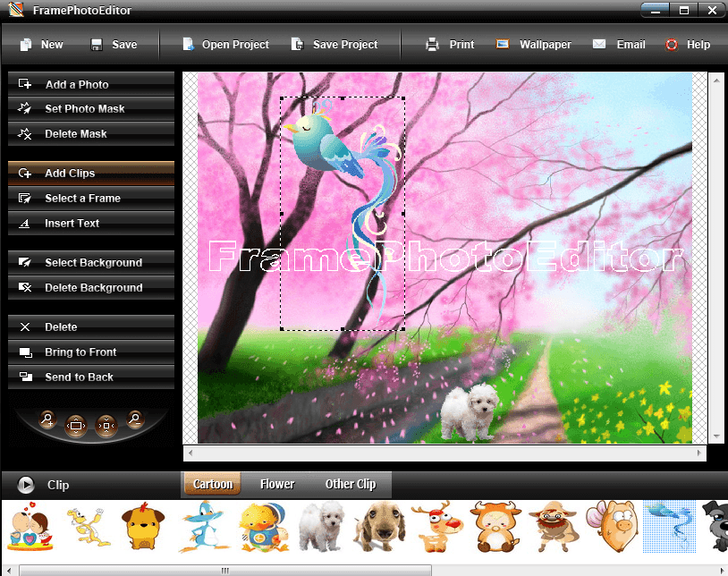This screenshot has width=728, height=576.
Task: Click the shrink-to-selection zoom icon
Action: (x=106, y=425)
